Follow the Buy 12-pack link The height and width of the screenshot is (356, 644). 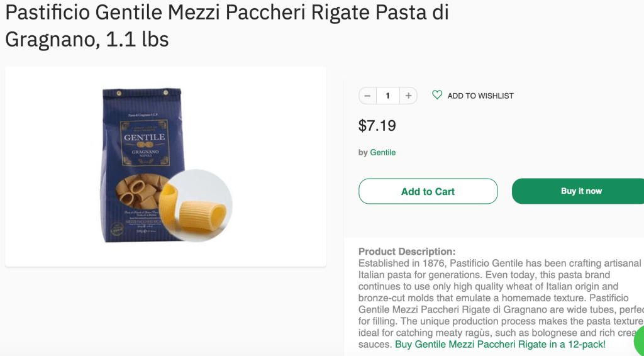tap(500, 344)
